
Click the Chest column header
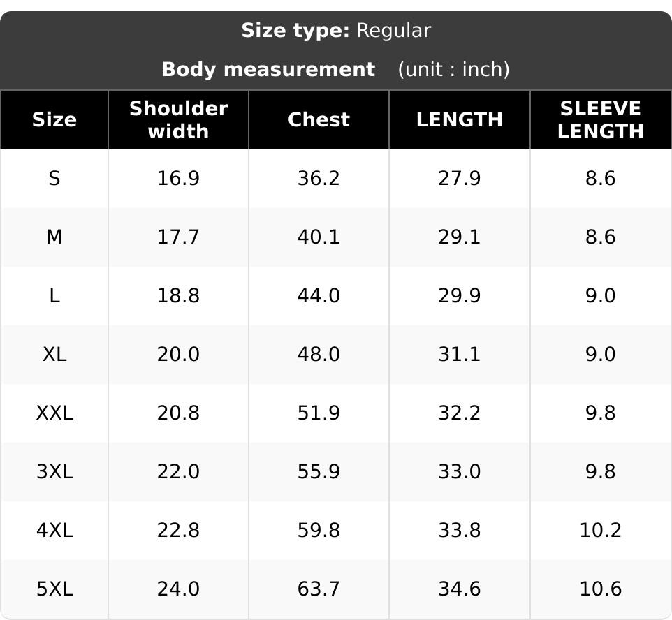pos(319,119)
